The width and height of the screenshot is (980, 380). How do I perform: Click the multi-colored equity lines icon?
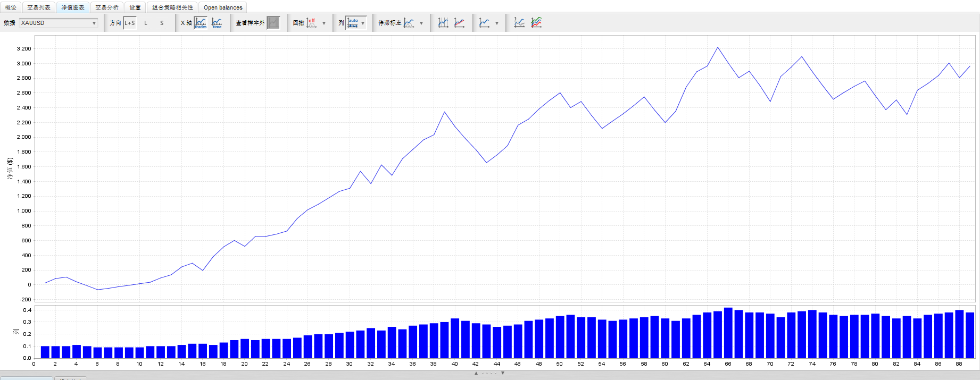click(x=536, y=23)
